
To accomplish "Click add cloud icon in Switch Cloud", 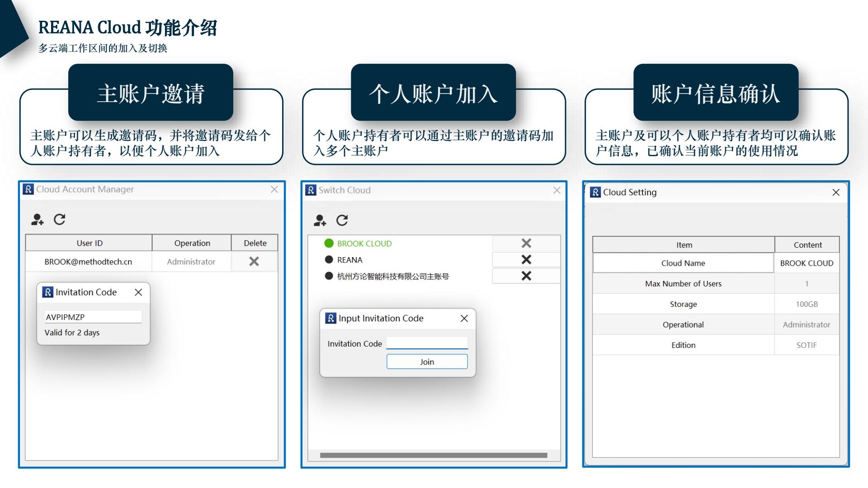I will pyautogui.click(x=320, y=221).
